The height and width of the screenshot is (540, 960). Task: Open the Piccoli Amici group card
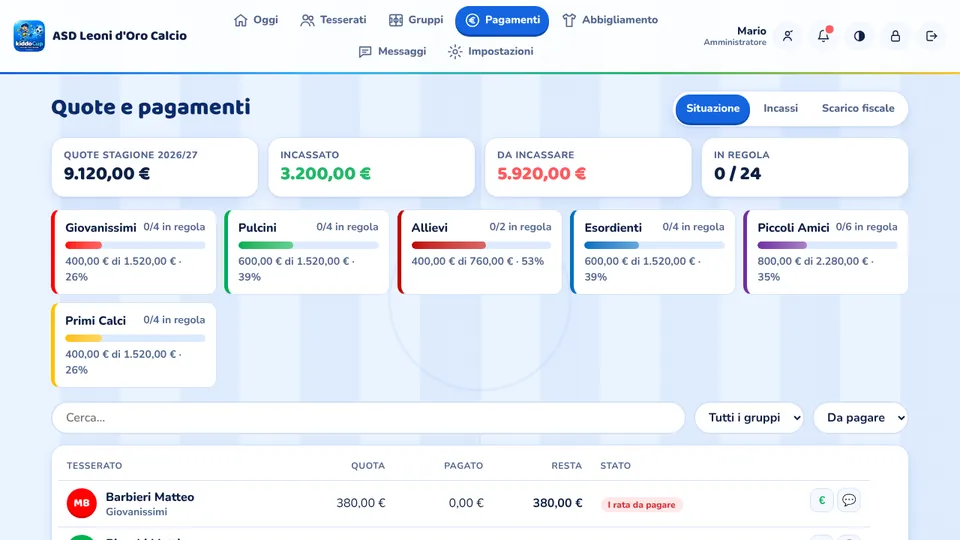825,252
